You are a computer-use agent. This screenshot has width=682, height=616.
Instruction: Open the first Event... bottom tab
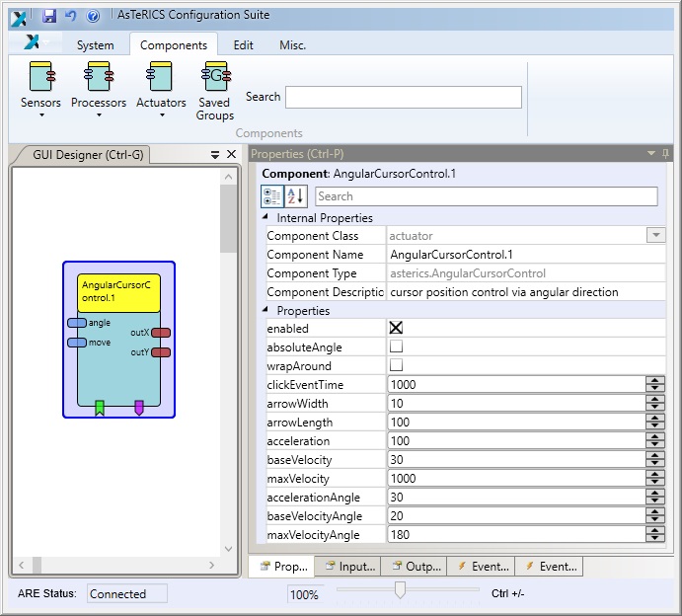[482, 567]
